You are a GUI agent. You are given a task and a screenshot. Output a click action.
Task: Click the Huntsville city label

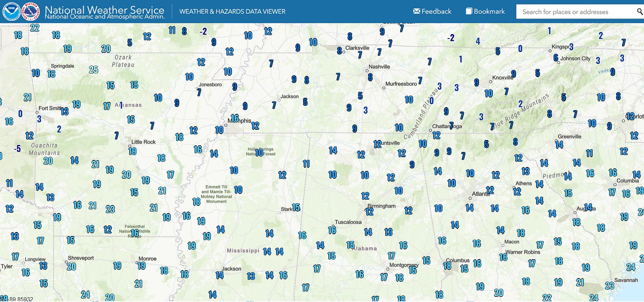(387, 143)
